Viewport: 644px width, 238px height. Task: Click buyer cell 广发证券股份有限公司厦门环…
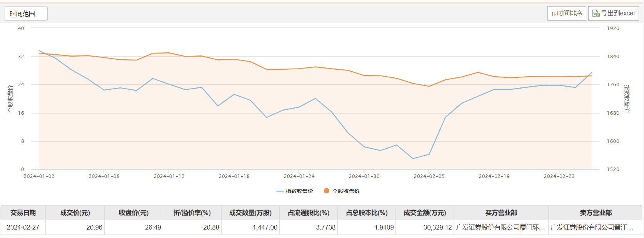tap(501, 227)
